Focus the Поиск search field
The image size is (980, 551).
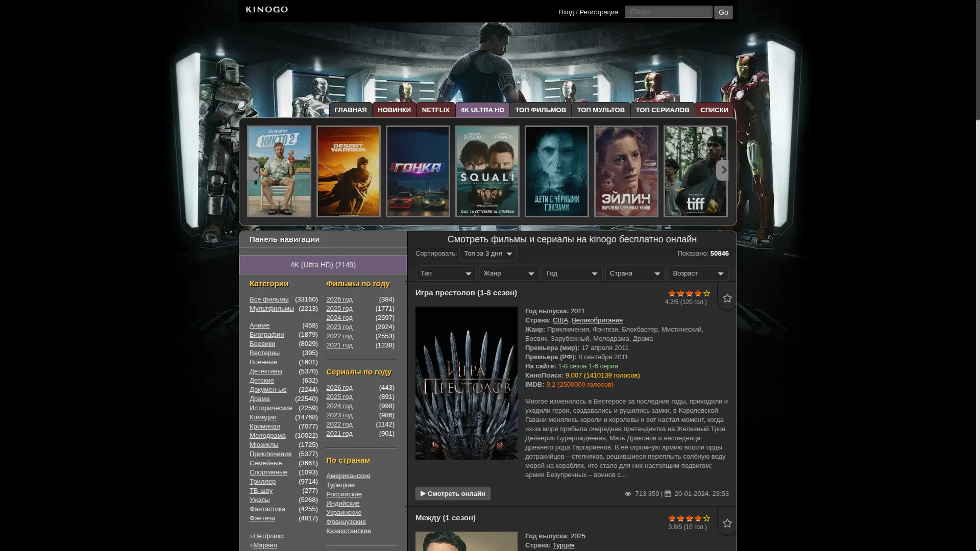[668, 12]
